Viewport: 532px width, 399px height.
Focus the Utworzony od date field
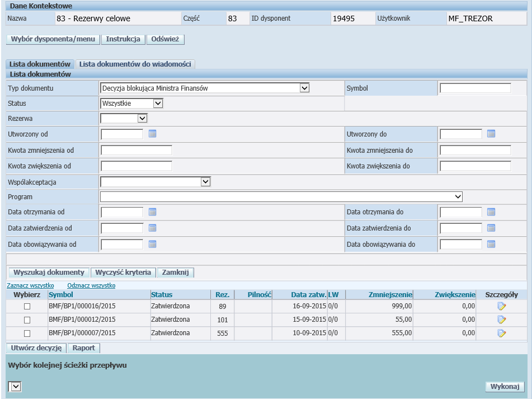122,134
